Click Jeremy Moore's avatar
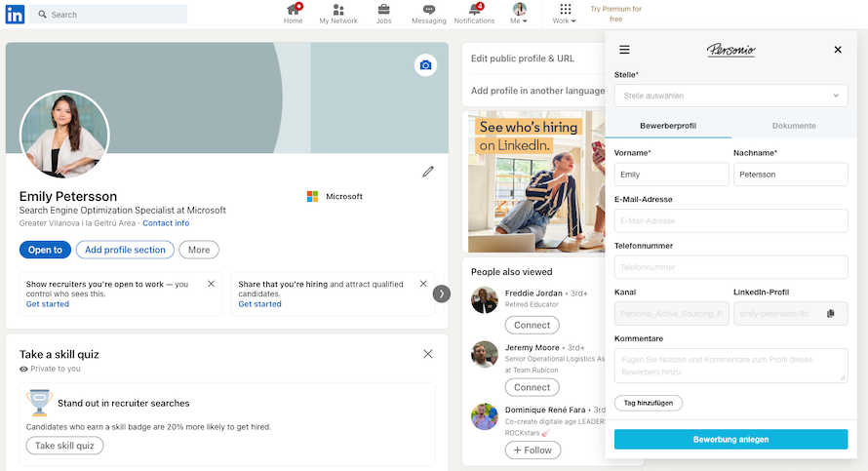The image size is (868, 471). 485,354
